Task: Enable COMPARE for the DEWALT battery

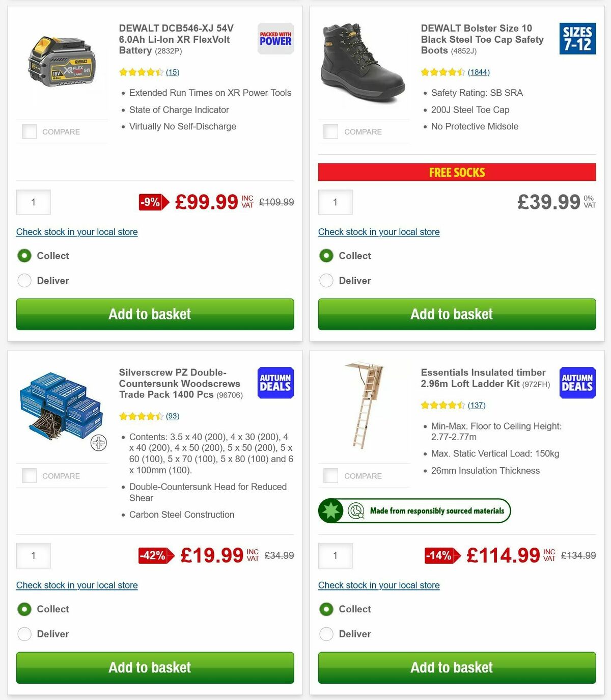Action: (29, 131)
